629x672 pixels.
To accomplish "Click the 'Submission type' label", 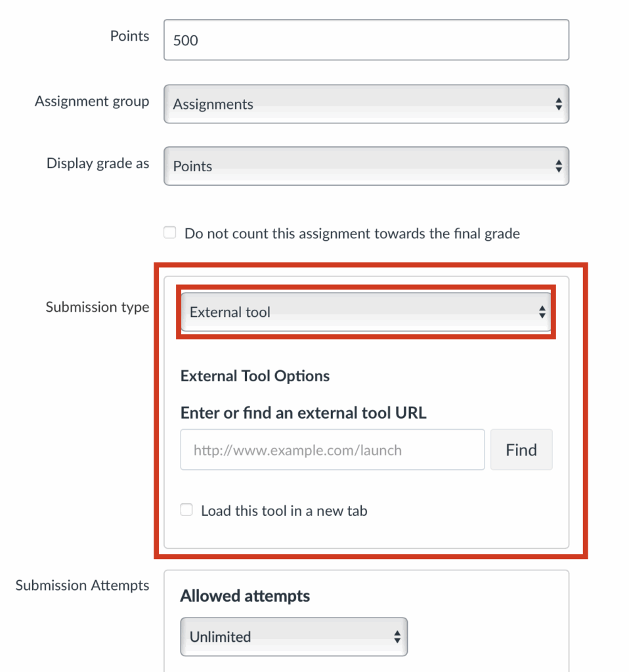I will (x=97, y=306).
